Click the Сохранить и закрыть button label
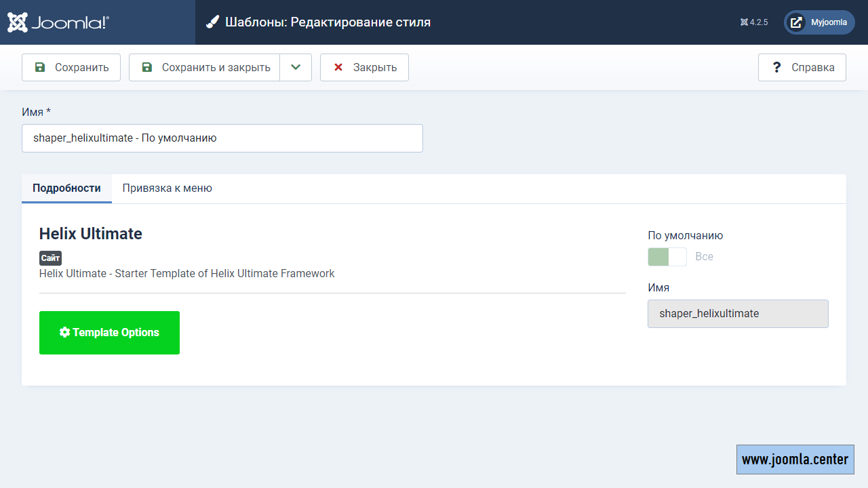The image size is (868, 488). (216, 68)
